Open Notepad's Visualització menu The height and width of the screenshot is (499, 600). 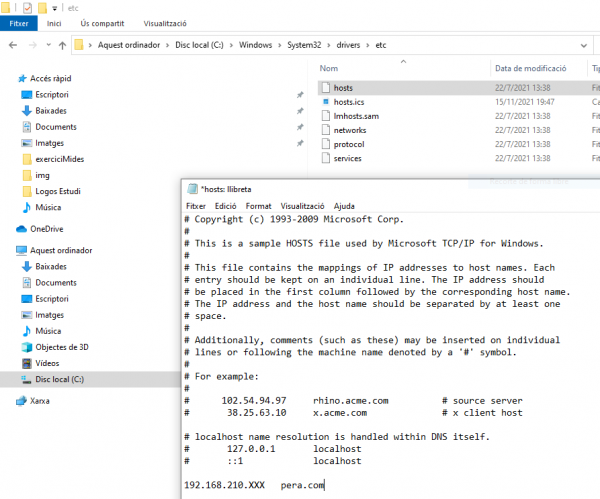click(302, 206)
